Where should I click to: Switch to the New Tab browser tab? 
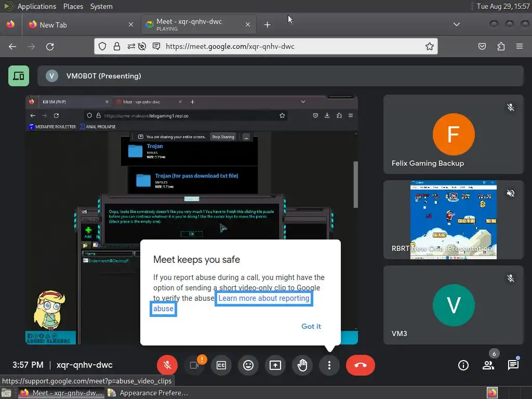tap(81, 24)
